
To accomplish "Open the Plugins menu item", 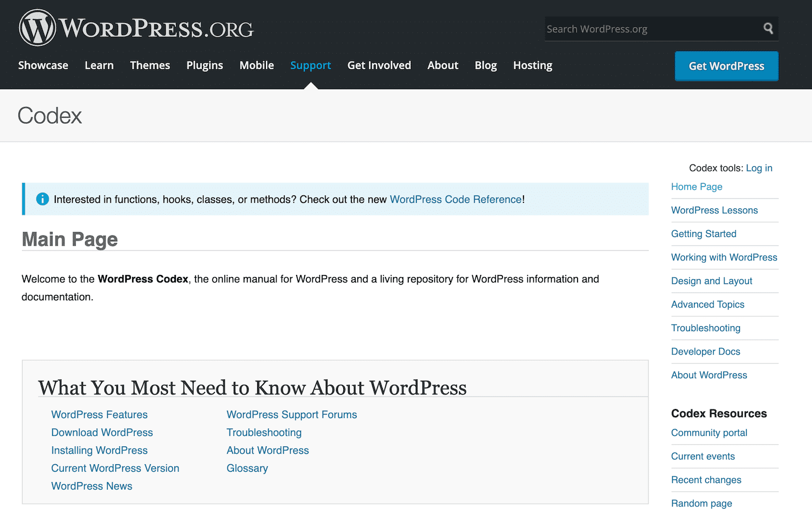I will point(205,65).
